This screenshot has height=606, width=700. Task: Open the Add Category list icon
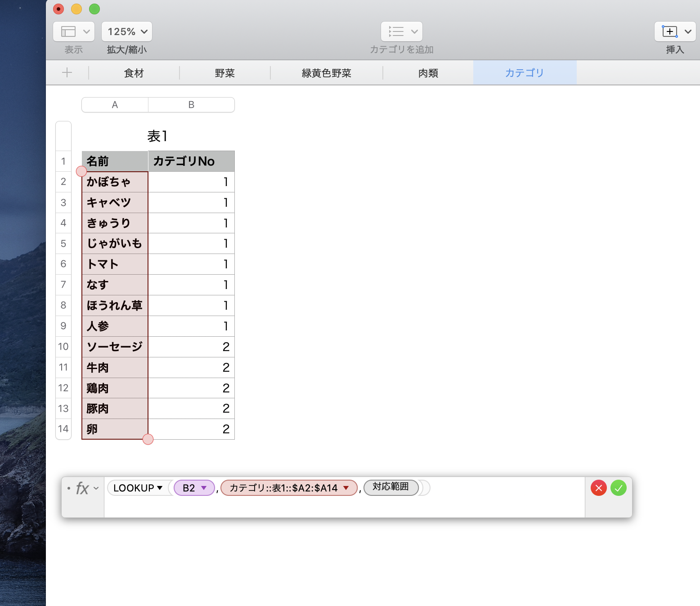click(x=396, y=31)
